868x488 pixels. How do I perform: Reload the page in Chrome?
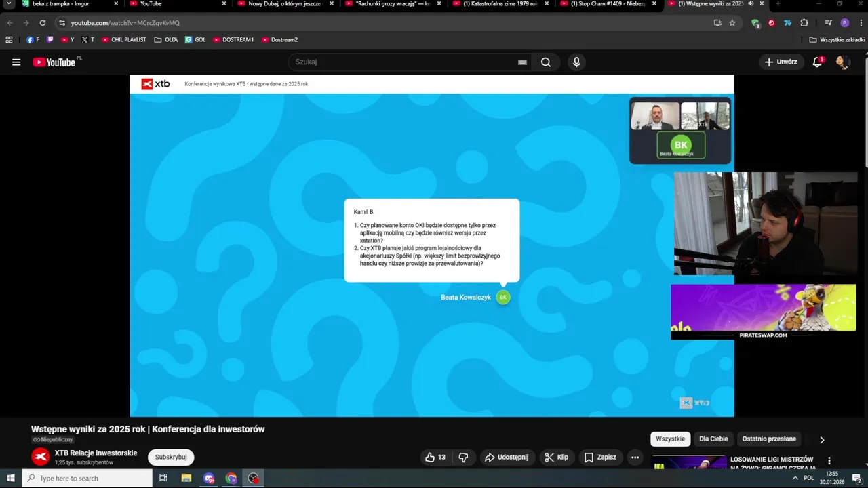click(x=42, y=22)
